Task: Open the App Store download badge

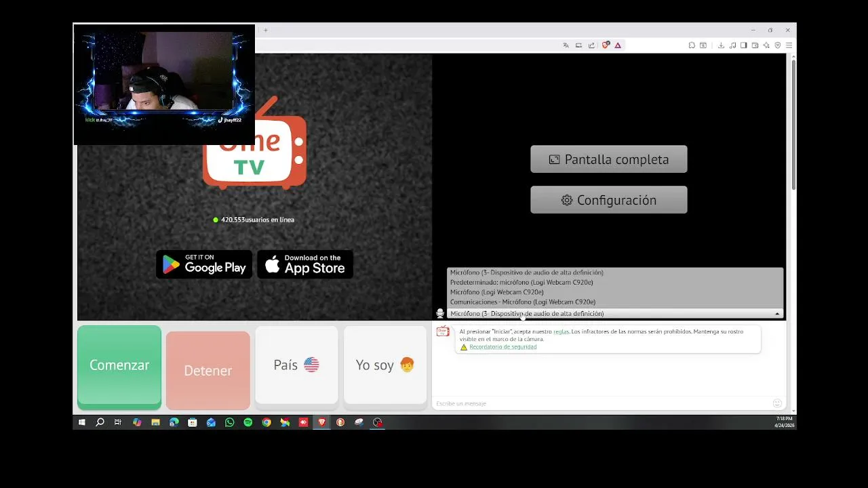Action: click(x=305, y=264)
